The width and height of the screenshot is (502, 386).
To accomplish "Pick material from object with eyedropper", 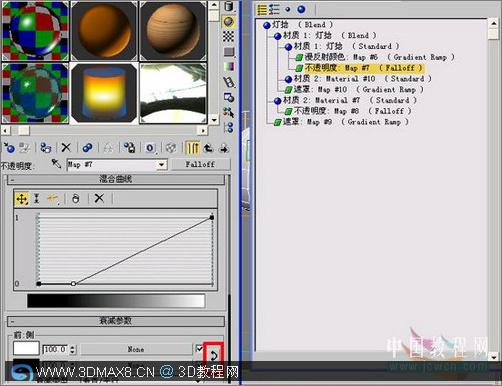I will point(56,163).
